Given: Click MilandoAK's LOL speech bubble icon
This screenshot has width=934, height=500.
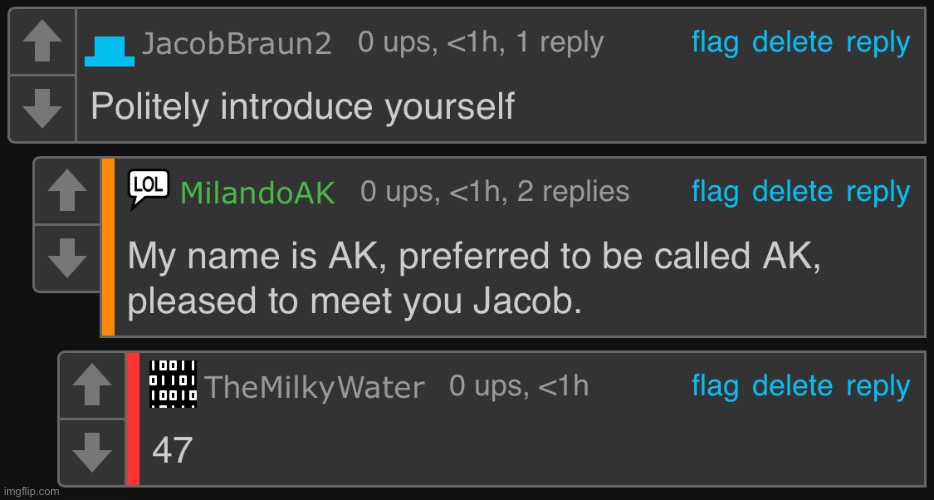Looking at the screenshot, I should coord(149,190).
